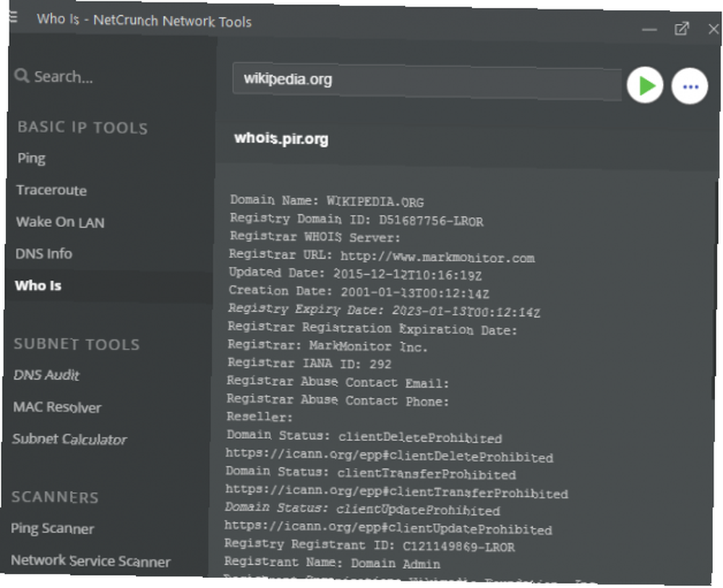
Task: Open the Ping Scanner
Action: pos(52,528)
